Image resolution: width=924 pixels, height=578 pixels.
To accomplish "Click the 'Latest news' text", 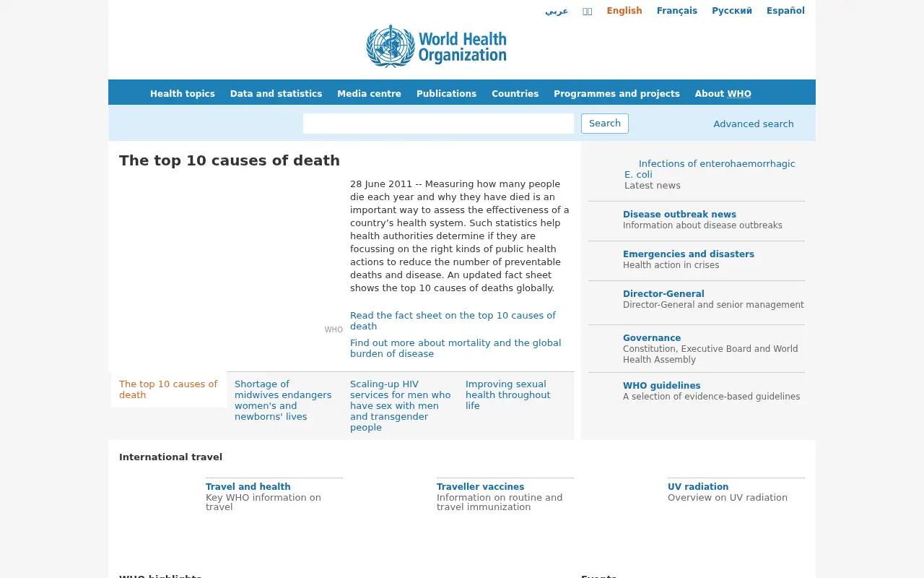I will [653, 186].
